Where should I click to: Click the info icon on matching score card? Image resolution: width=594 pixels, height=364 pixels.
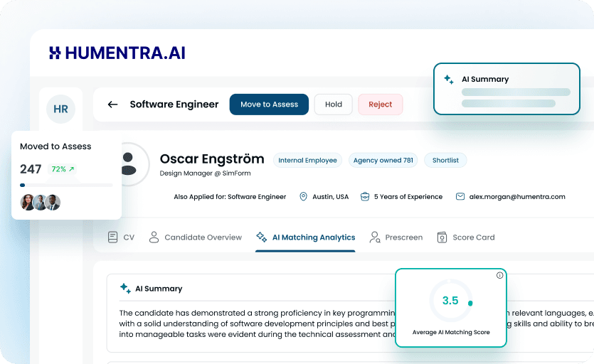(499, 275)
